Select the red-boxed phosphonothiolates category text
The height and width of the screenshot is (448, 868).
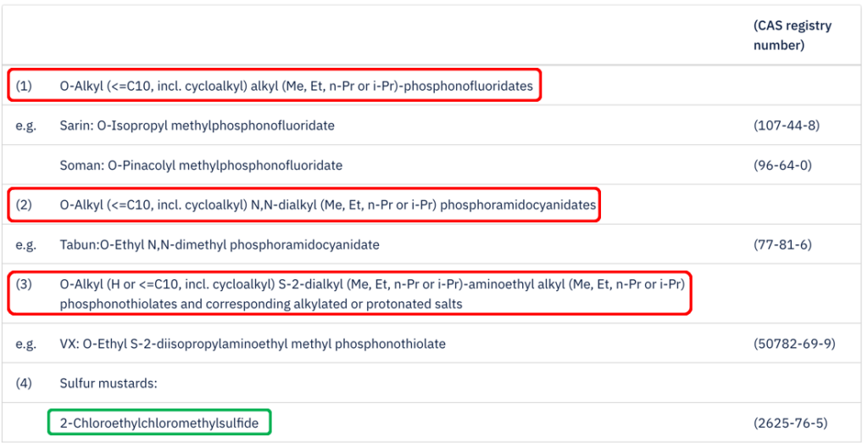[371, 294]
